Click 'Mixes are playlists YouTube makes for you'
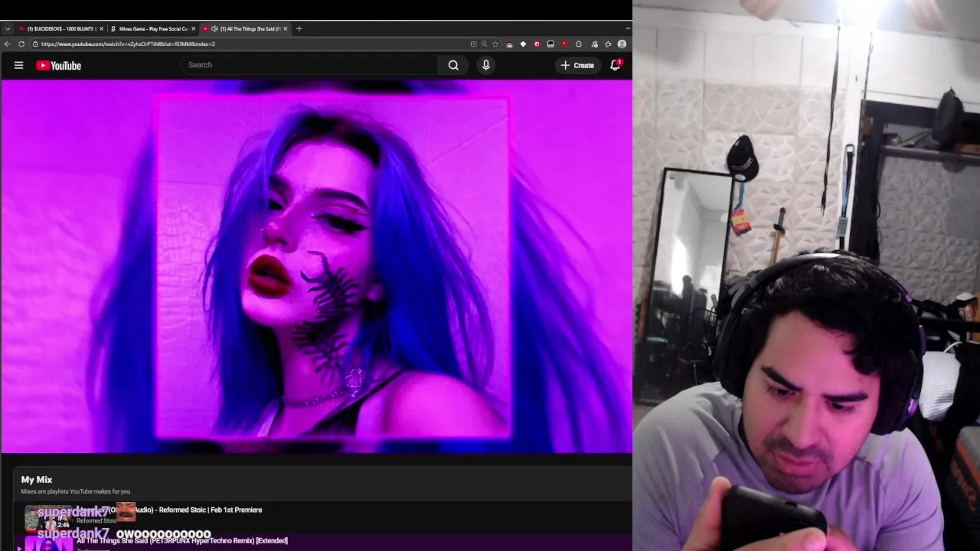This screenshot has width=980, height=551. [x=76, y=491]
